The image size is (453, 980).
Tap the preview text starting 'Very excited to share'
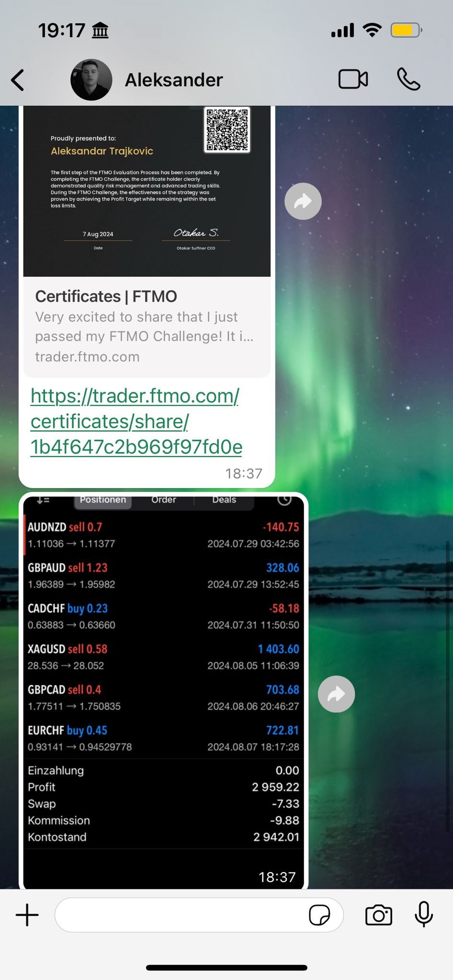(145, 327)
